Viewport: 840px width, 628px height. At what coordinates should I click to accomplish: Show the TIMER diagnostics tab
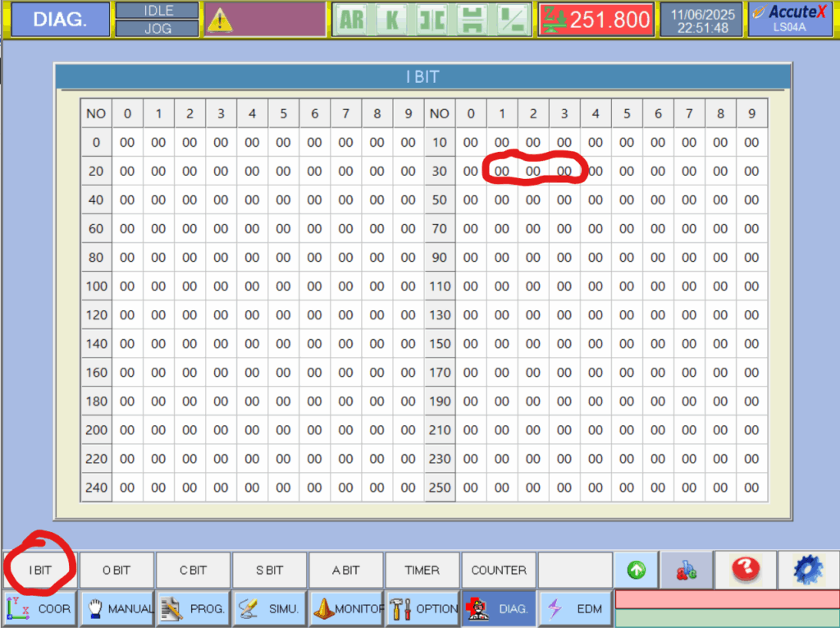click(x=422, y=570)
